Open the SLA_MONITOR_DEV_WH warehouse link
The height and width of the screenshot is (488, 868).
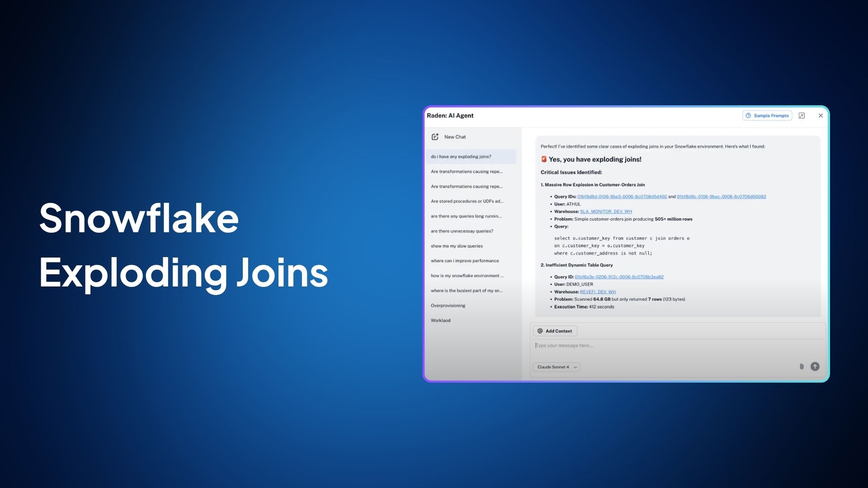(x=606, y=211)
